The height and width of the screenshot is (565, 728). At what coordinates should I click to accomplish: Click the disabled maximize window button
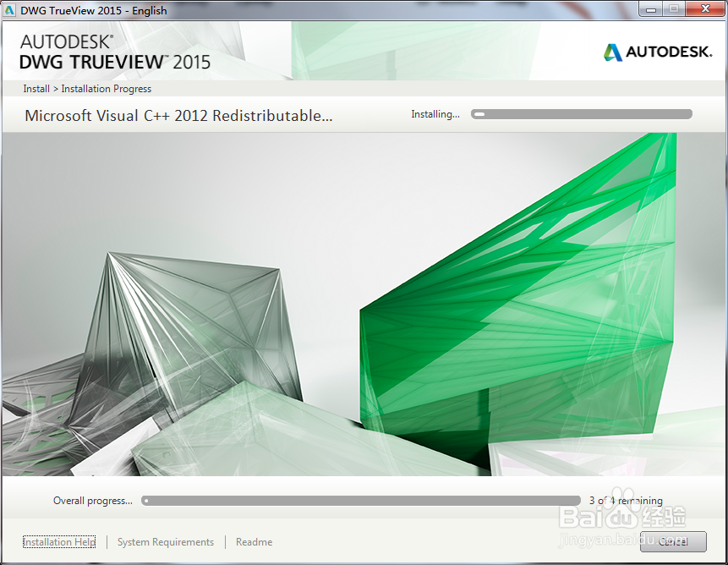[x=674, y=8]
